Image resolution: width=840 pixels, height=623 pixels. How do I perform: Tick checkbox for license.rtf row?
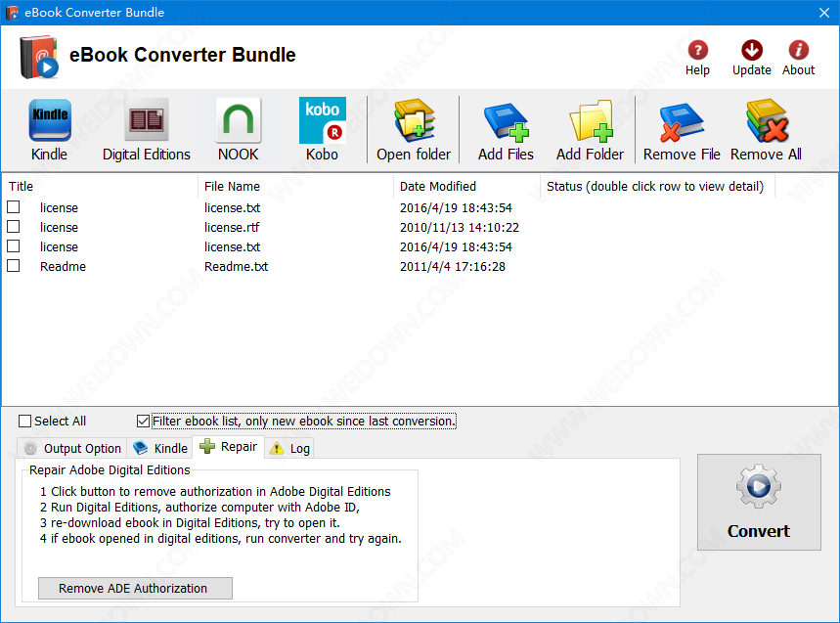14,227
